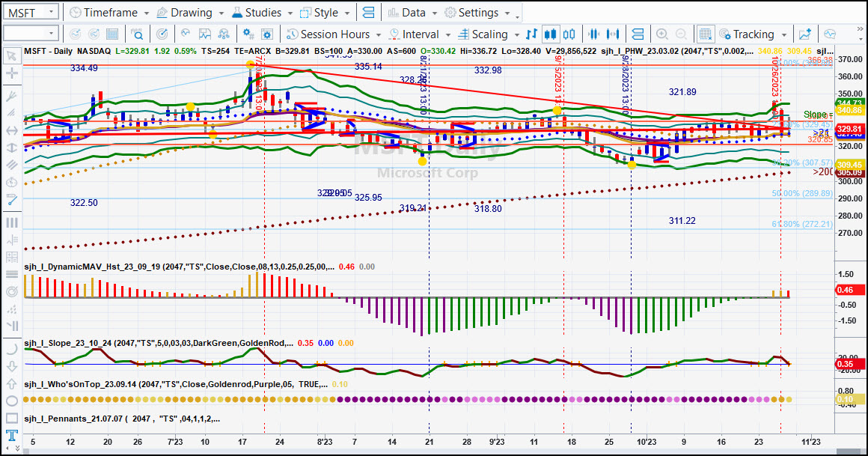This screenshot has height=456, width=868.
Task: Select the pointer arrow tool
Action: [x=11, y=56]
